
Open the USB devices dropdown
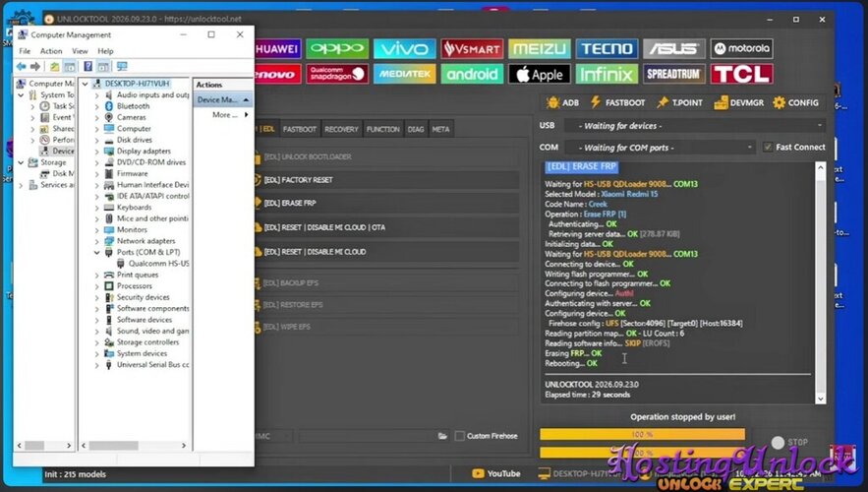pyautogui.click(x=695, y=126)
